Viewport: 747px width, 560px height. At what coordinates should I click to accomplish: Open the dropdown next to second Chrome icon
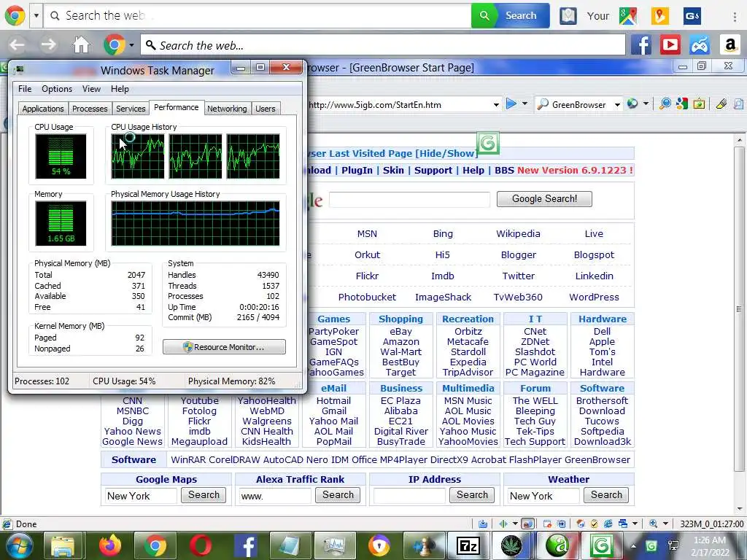click(x=131, y=45)
